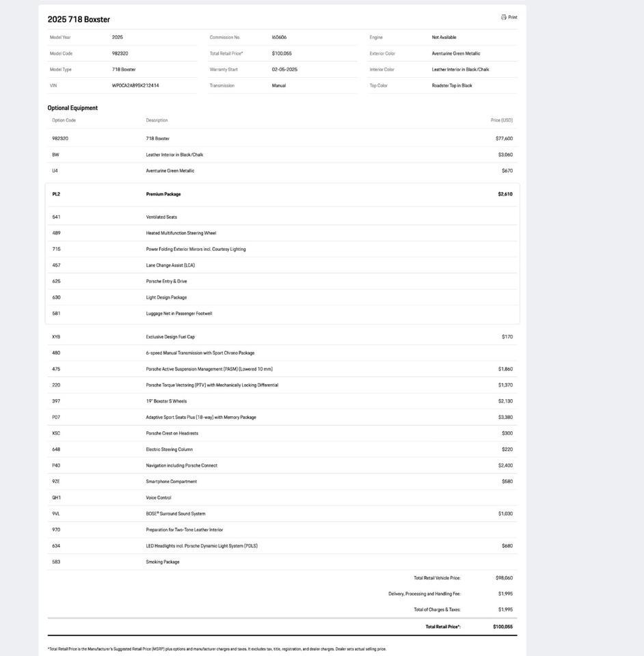Click the Optional Equipment section heading
The width and height of the screenshot is (644, 656).
[x=72, y=108]
